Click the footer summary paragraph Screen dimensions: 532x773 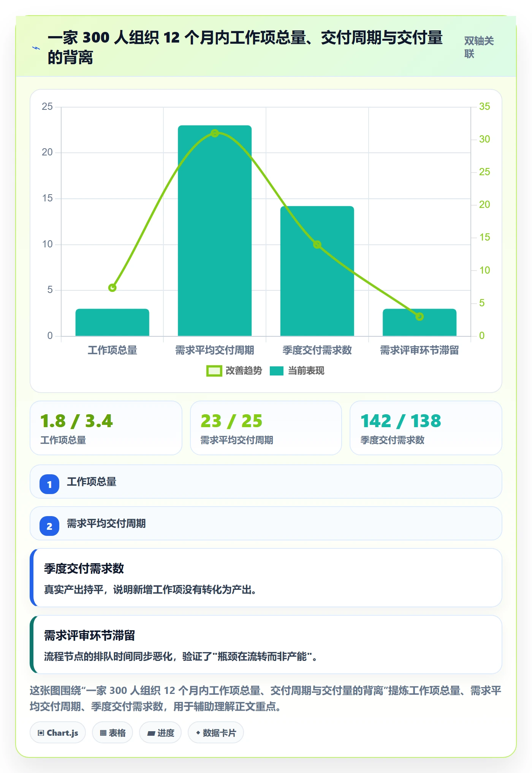[x=266, y=699]
